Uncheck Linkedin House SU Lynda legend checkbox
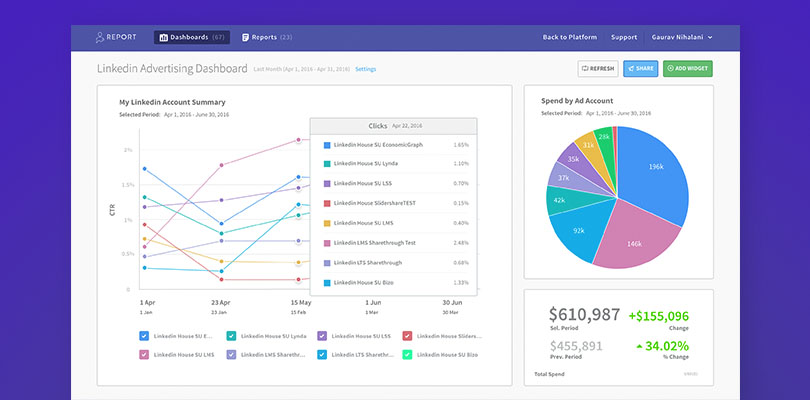This screenshot has width=810, height=400. [x=231, y=336]
